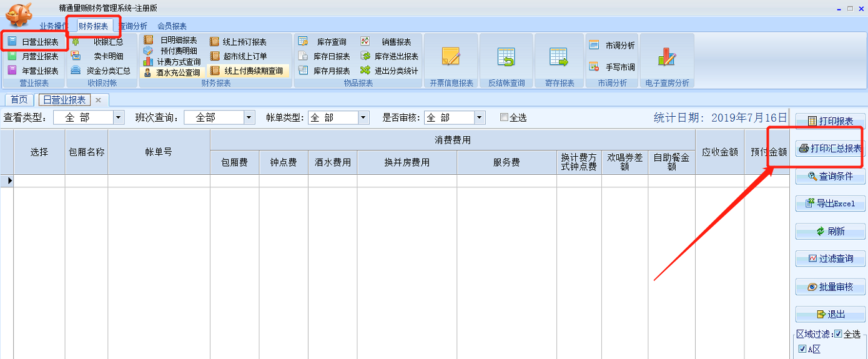The height and width of the screenshot is (359, 868).
Task: Click the 刷新 refresh button
Action: coord(830,231)
